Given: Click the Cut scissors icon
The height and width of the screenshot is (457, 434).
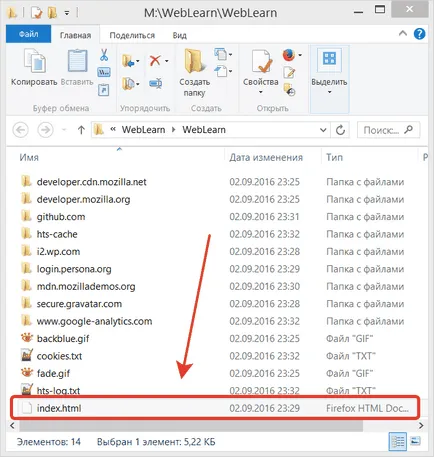Looking at the screenshot, I should click(104, 55).
